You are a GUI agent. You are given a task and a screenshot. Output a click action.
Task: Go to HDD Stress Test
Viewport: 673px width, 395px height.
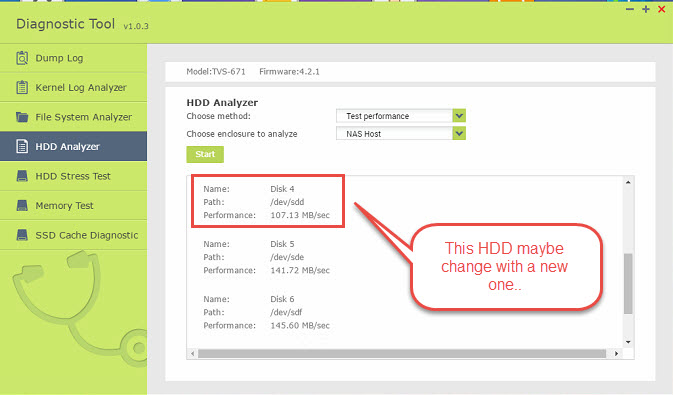[73, 176]
